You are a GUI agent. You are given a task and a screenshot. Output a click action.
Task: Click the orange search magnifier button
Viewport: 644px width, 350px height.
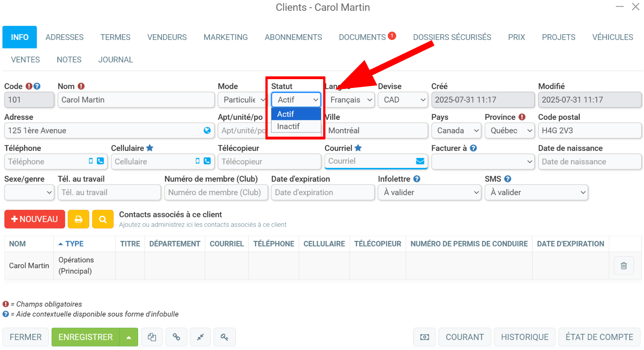click(103, 219)
